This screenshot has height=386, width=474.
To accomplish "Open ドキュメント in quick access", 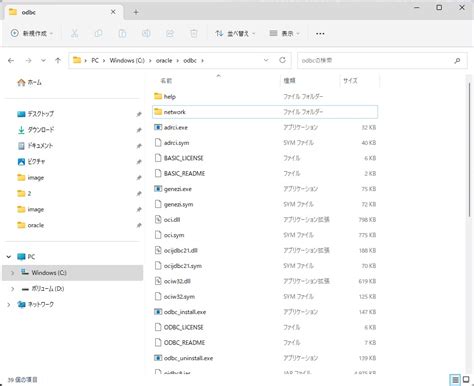I will (35, 146).
